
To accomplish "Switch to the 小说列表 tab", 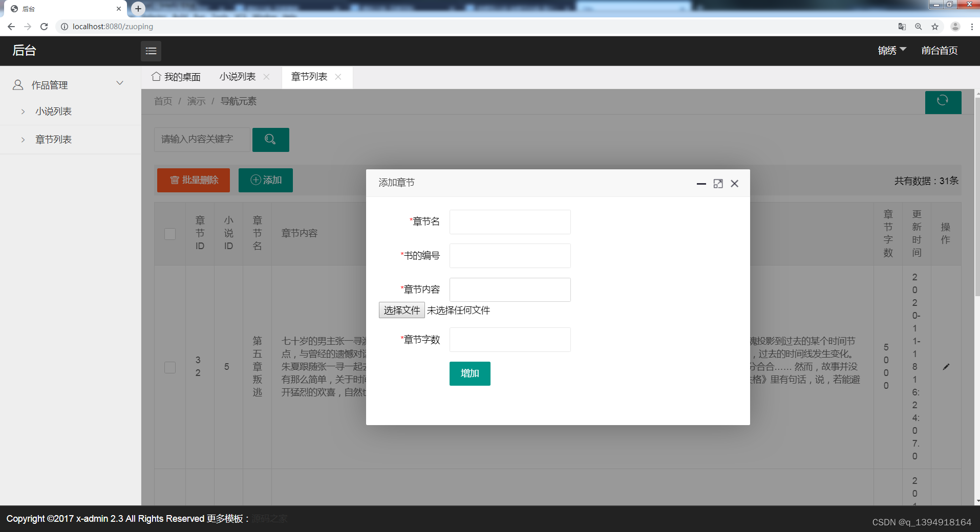I will pyautogui.click(x=238, y=77).
